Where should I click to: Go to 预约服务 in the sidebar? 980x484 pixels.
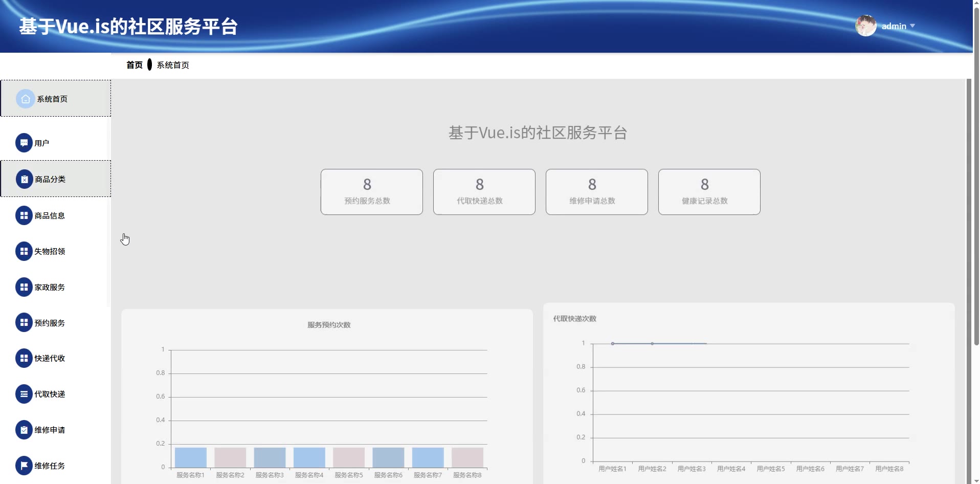[56, 322]
